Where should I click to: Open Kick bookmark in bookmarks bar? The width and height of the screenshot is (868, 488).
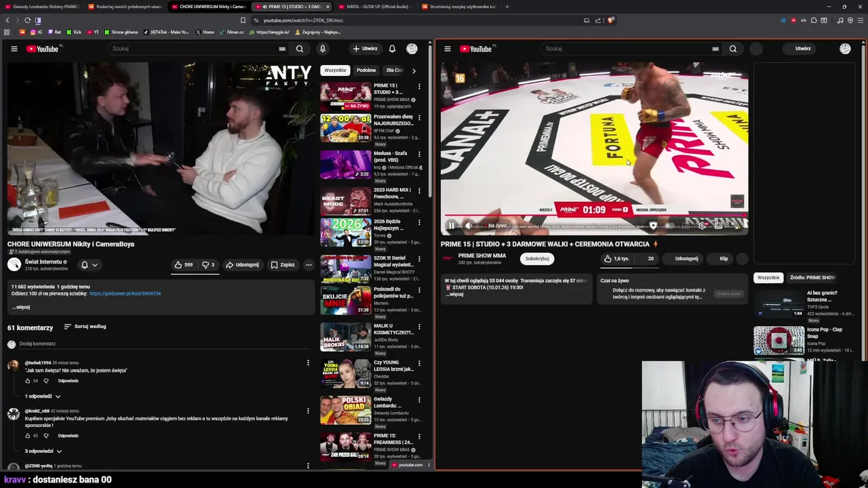pos(73,32)
